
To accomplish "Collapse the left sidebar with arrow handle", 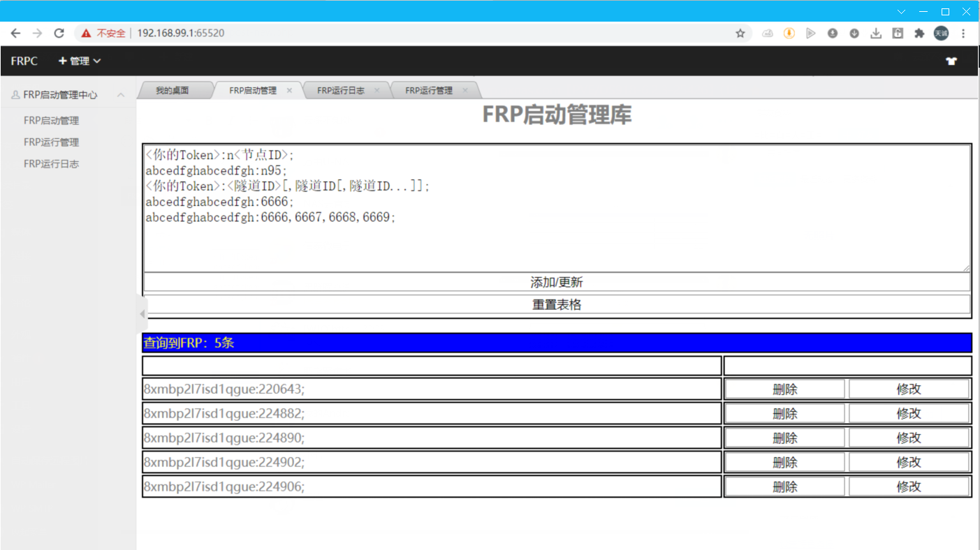I will click(142, 314).
